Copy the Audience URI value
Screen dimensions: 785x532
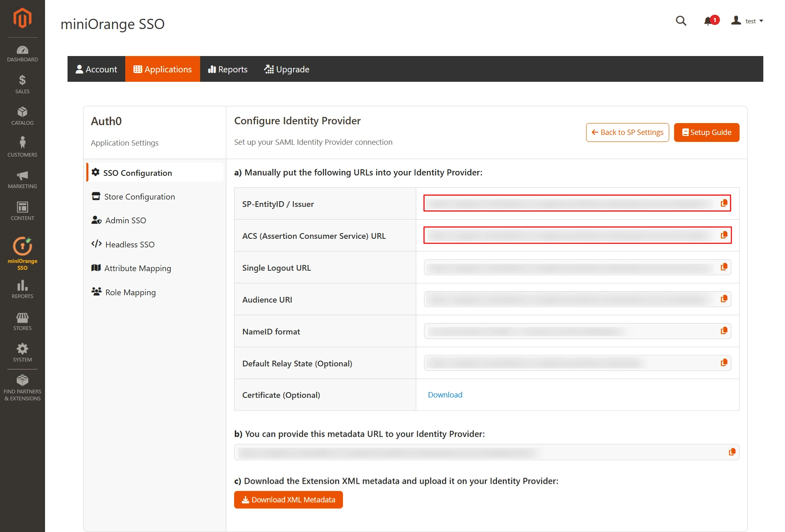pyautogui.click(x=724, y=299)
